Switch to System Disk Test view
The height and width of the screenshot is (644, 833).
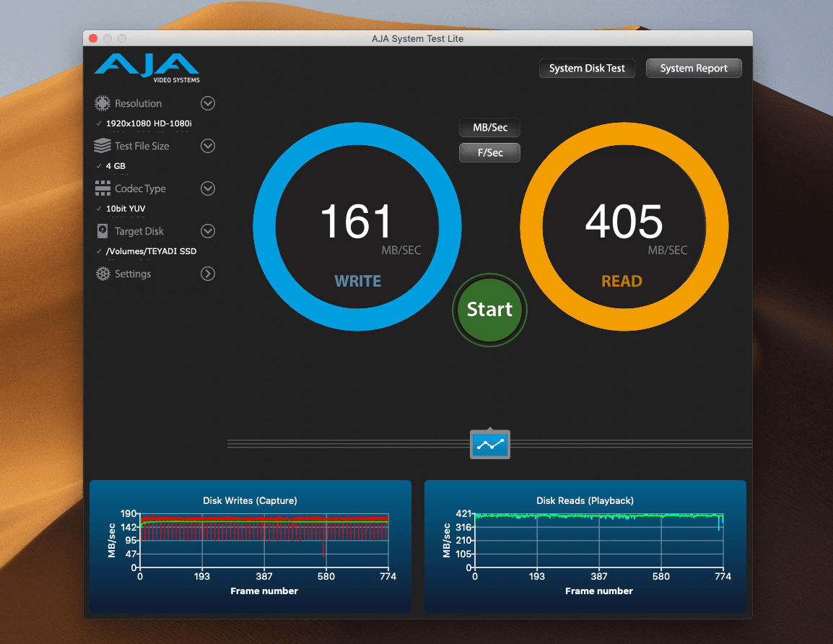pos(587,69)
